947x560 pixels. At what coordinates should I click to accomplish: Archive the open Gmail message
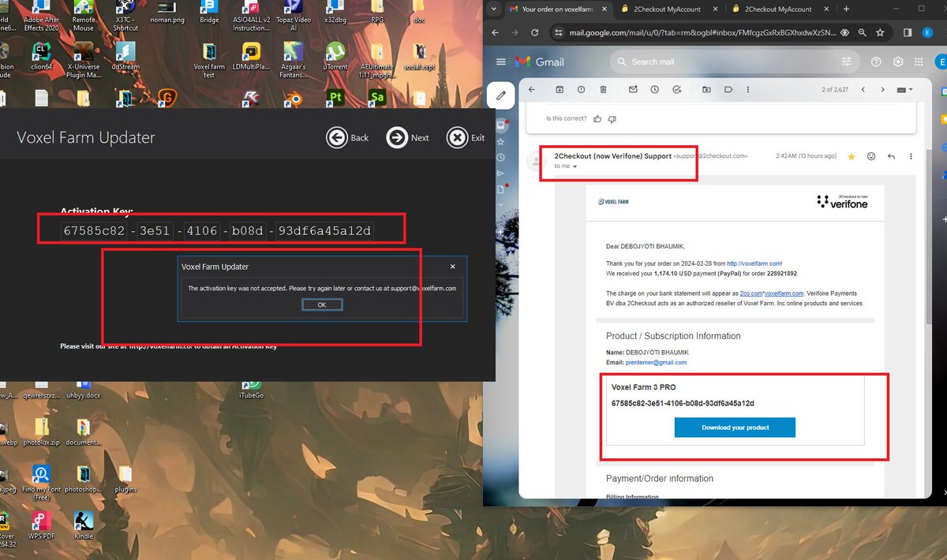click(560, 90)
